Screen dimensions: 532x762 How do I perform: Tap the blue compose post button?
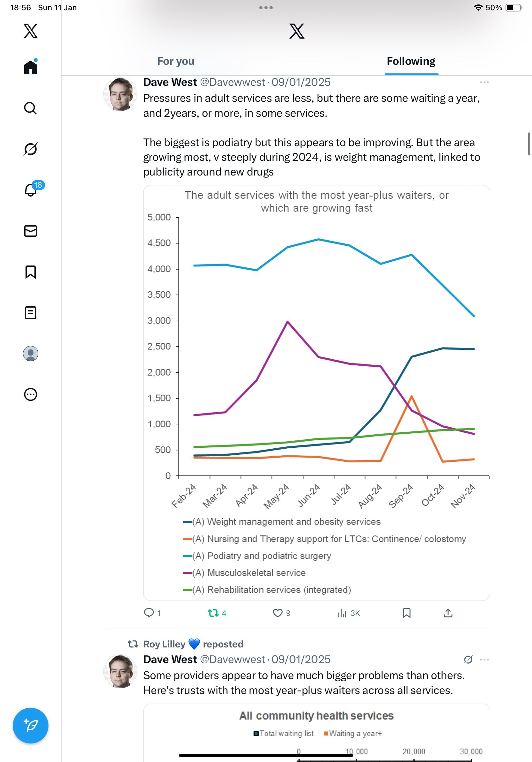click(x=31, y=726)
